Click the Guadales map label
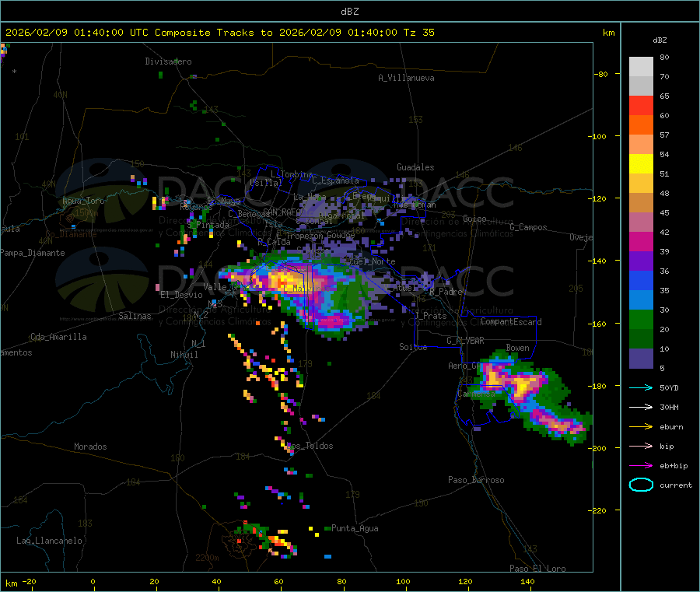700x592 pixels. 415,167
